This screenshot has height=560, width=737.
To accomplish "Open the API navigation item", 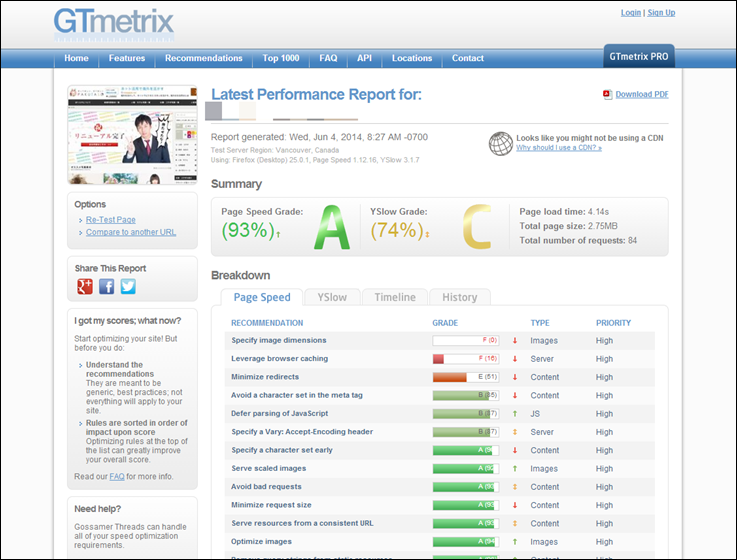I will pyautogui.click(x=364, y=58).
